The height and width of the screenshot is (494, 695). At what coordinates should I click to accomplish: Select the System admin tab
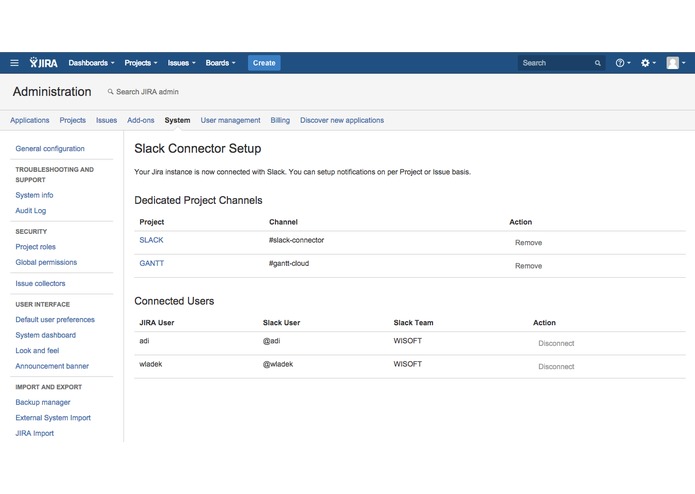pos(177,120)
